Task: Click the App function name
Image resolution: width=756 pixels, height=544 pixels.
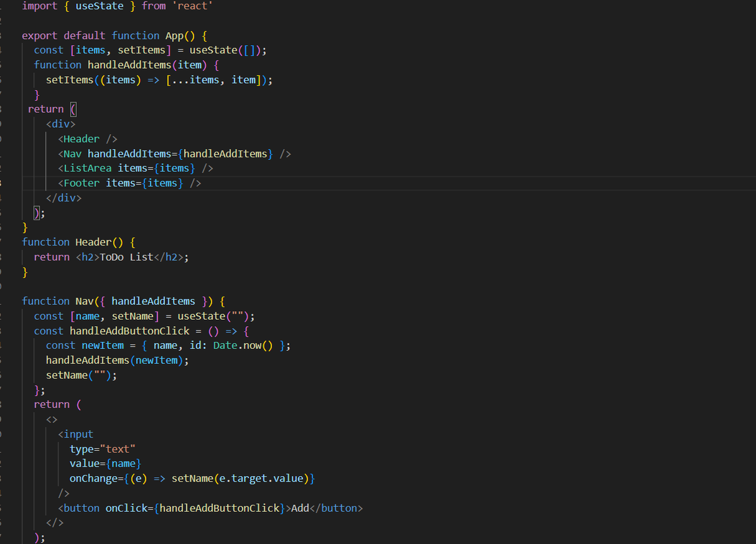Action: pos(175,35)
